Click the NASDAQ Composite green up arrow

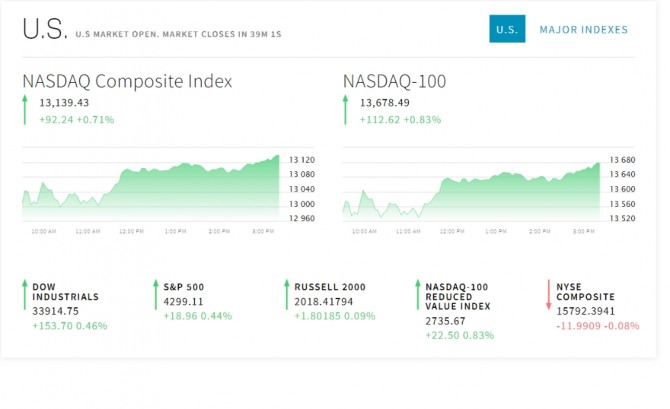pyautogui.click(x=25, y=110)
